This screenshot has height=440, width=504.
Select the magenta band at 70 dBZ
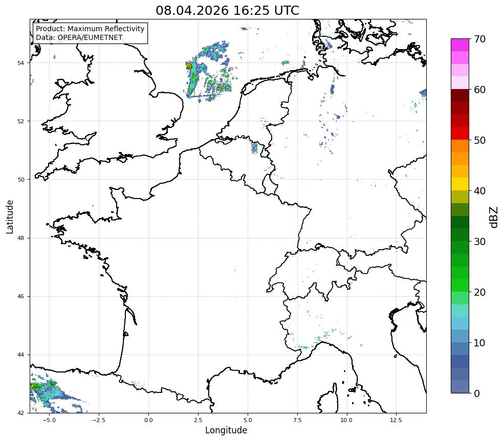(x=459, y=45)
